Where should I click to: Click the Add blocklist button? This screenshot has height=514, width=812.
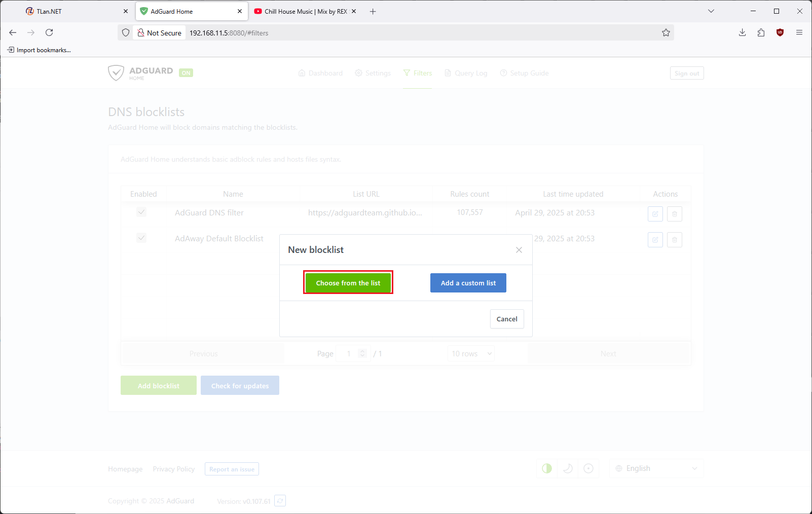point(159,385)
